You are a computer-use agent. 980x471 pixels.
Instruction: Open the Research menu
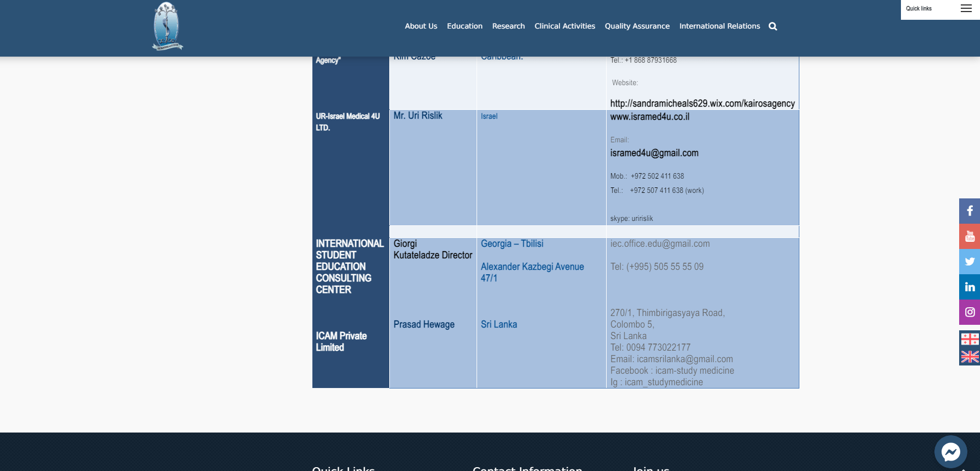tap(508, 26)
